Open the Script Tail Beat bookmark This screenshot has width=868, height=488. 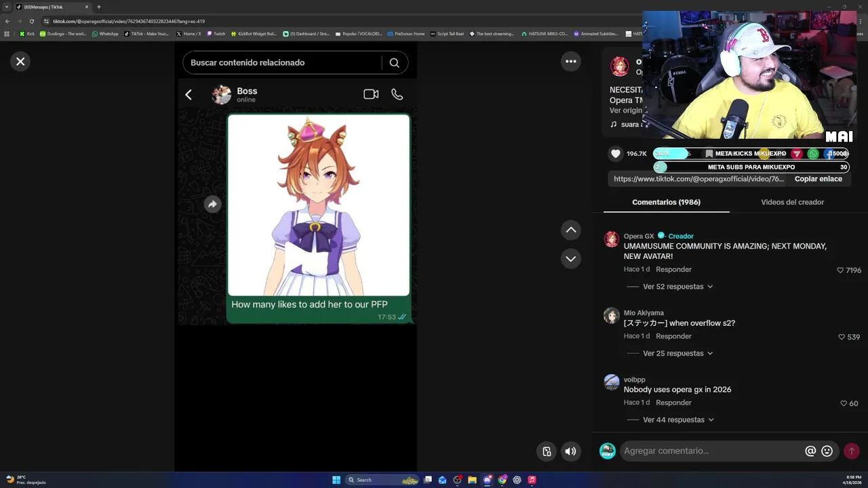(446, 33)
